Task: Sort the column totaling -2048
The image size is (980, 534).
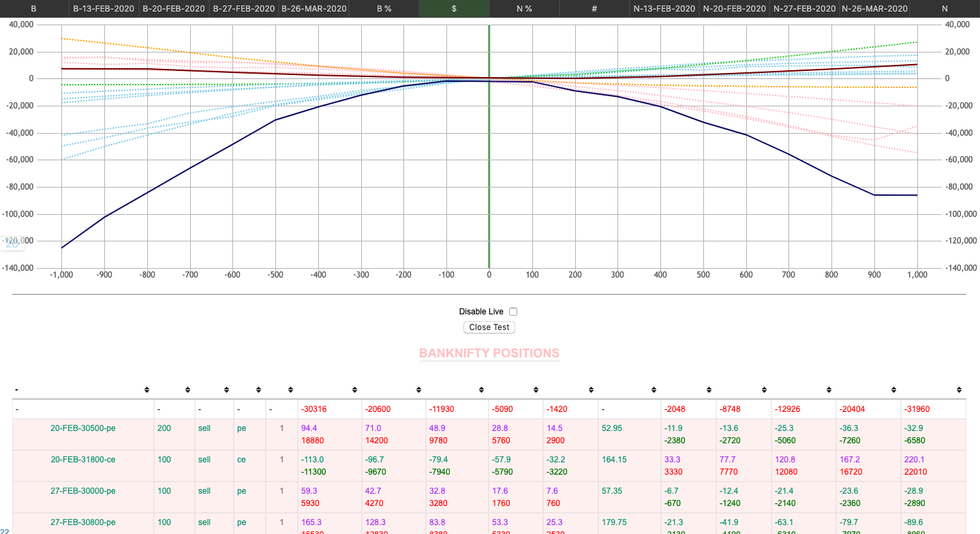Action: [708, 390]
